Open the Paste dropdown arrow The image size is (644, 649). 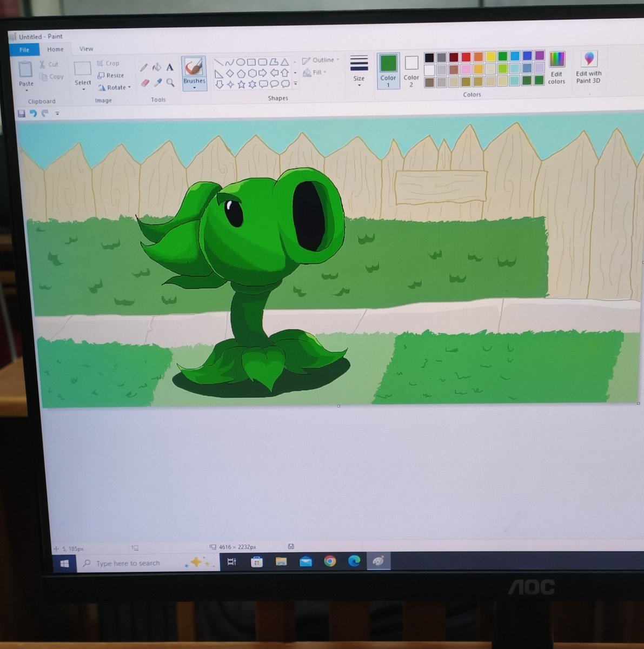[26, 90]
